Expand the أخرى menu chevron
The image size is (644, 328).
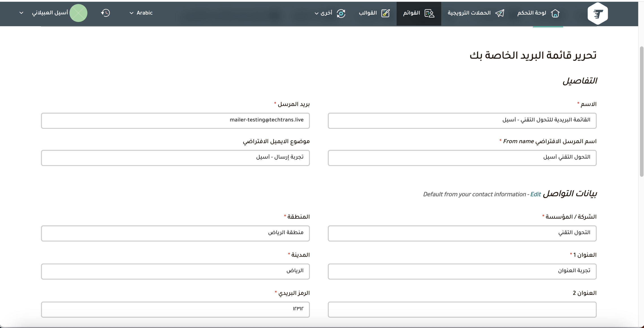pos(316,13)
